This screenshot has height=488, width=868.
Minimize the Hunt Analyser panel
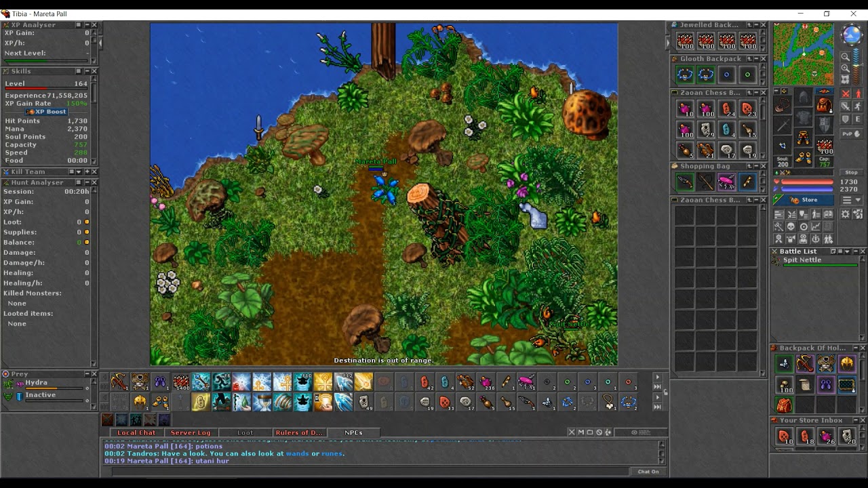(87, 182)
